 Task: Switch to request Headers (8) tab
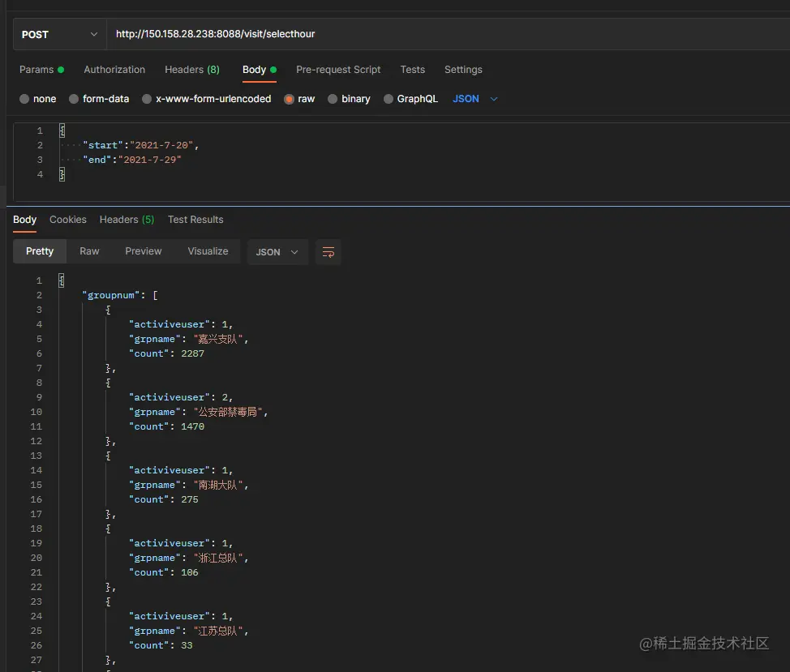pos(191,70)
